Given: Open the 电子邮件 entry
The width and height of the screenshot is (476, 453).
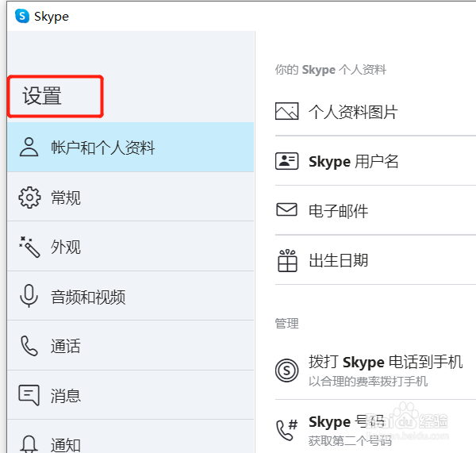Looking at the screenshot, I should 375,210.
